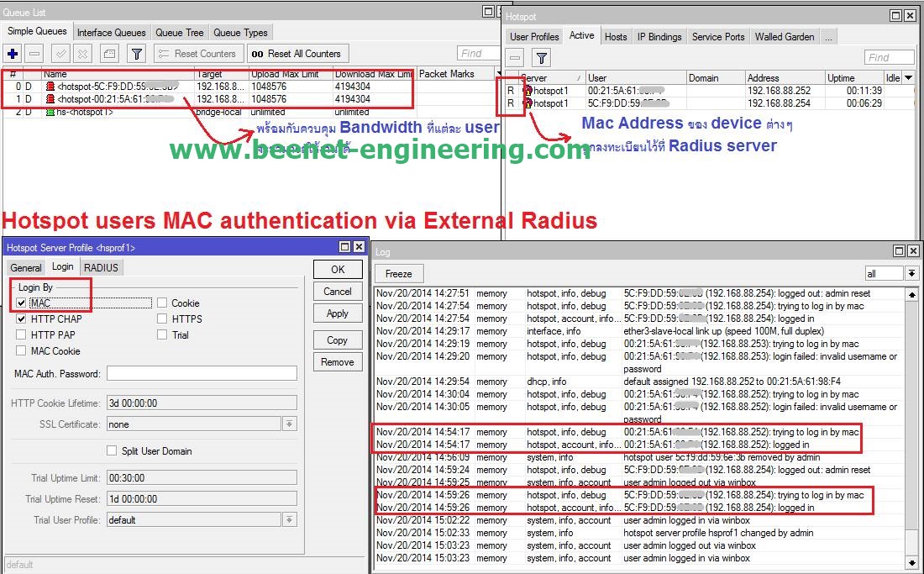The height and width of the screenshot is (574, 924).
Task: Freeze the log output
Action: tap(398, 273)
